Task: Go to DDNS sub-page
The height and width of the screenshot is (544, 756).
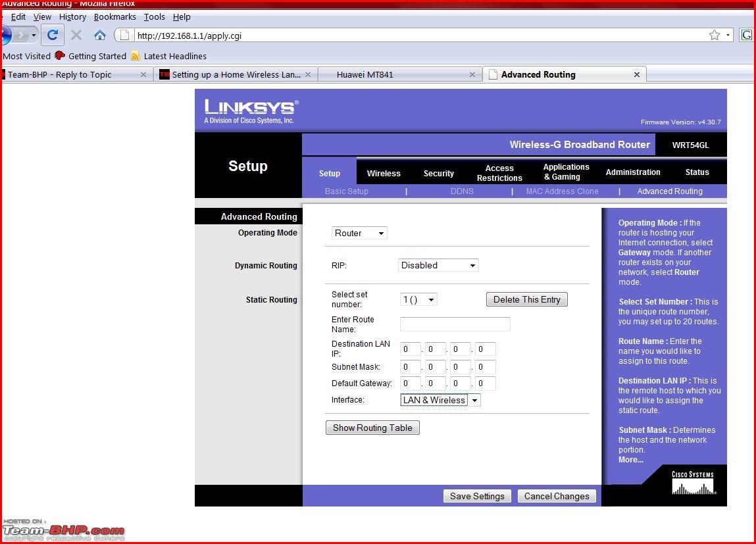Action: click(462, 191)
